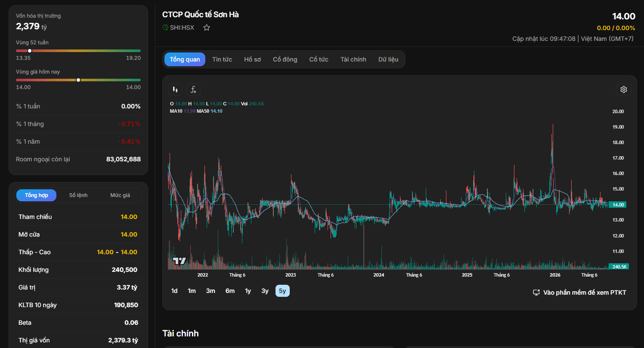The height and width of the screenshot is (348, 644).
Task: Click the 2026 label on time axis
Action: (555, 275)
